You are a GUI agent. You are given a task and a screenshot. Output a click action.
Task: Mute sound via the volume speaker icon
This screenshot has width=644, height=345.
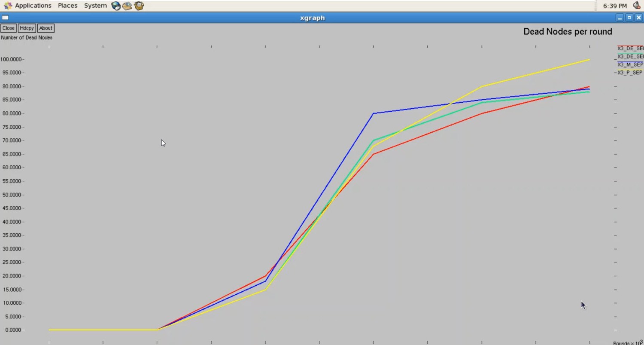click(x=637, y=6)
